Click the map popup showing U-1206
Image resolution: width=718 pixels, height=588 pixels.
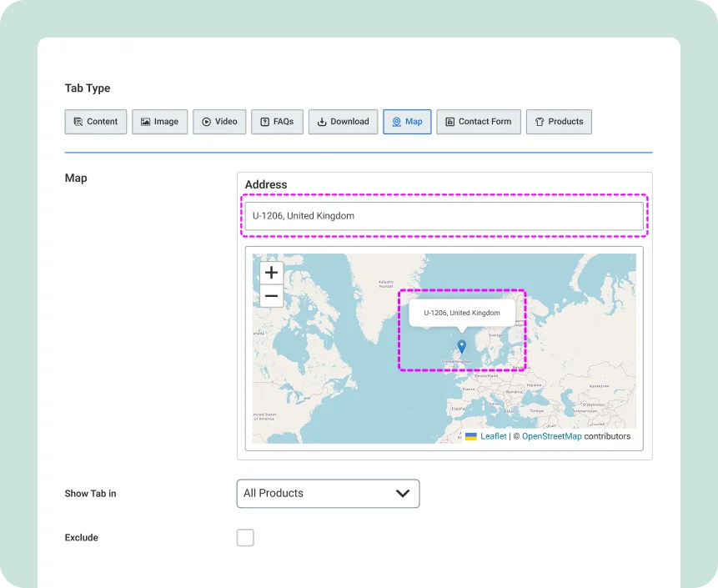coord(462,313)
